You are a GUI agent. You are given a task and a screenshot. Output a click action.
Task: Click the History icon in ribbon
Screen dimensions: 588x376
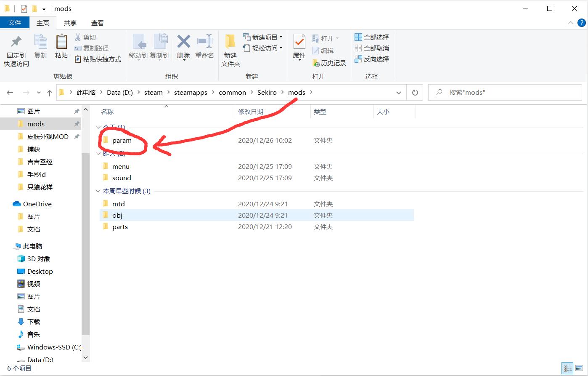pyautogui.click(x=316, y=63)
